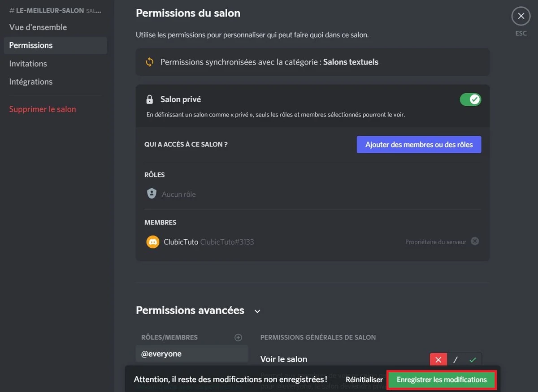Click the Aucun rôle text
Viewport: 538px width, 392px height.
click(178, 194)
